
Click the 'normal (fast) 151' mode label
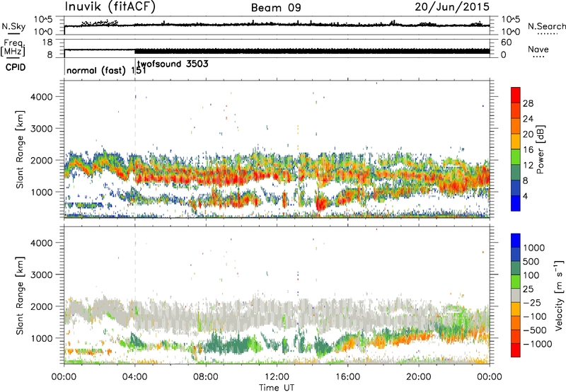click(x=106, y=70)
